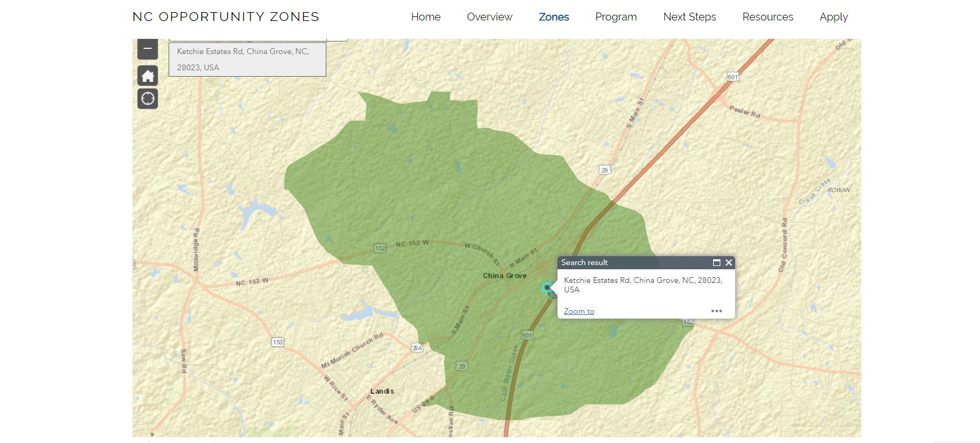Close the Search result popup
The width and height of the screenshot is (980, 443).
click(x=729, y=262)
